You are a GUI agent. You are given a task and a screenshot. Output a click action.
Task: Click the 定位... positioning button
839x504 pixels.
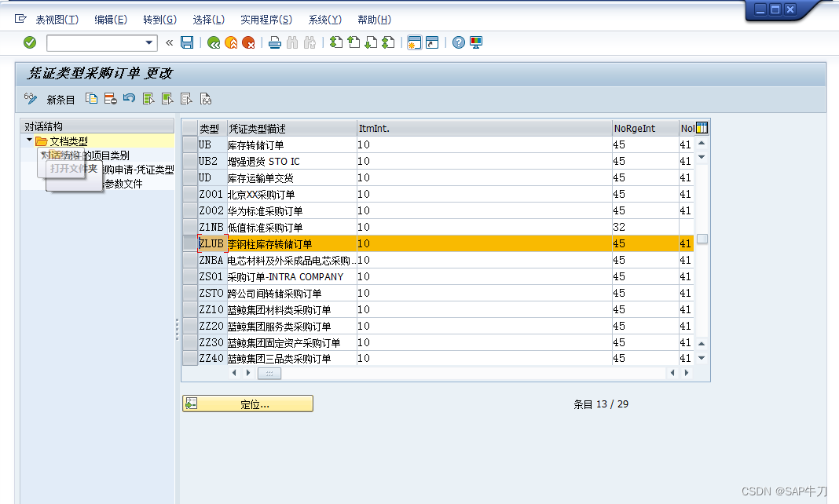point(247,403)
